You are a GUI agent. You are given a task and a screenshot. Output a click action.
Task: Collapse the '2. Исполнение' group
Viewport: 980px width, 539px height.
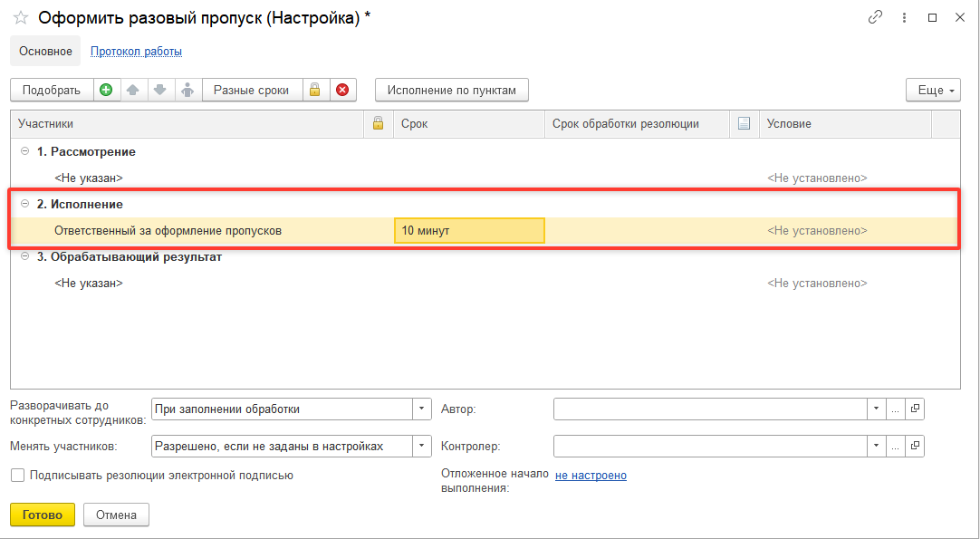click(25, 204)
